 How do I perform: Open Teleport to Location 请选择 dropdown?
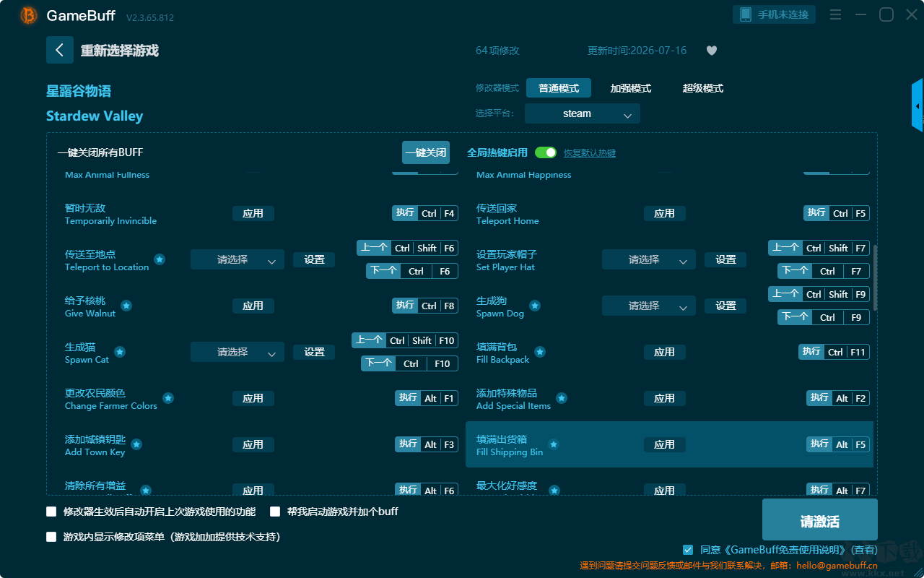click(237, 259)
